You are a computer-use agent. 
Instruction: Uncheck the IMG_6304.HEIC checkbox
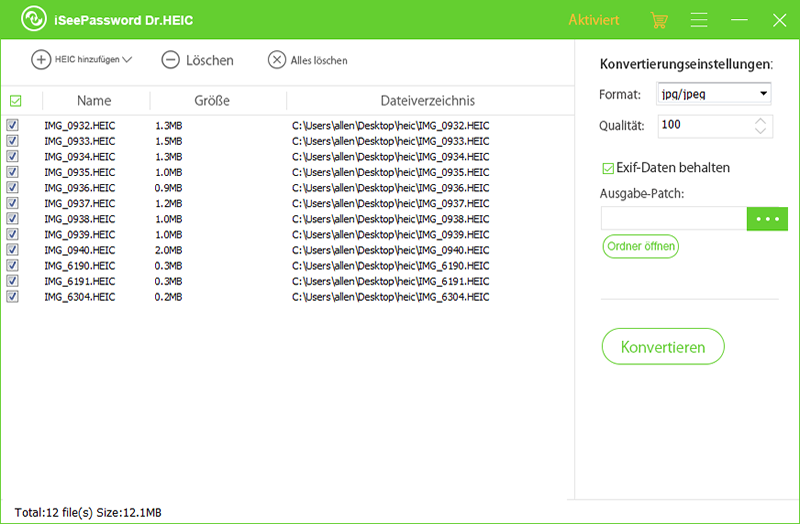12,296
